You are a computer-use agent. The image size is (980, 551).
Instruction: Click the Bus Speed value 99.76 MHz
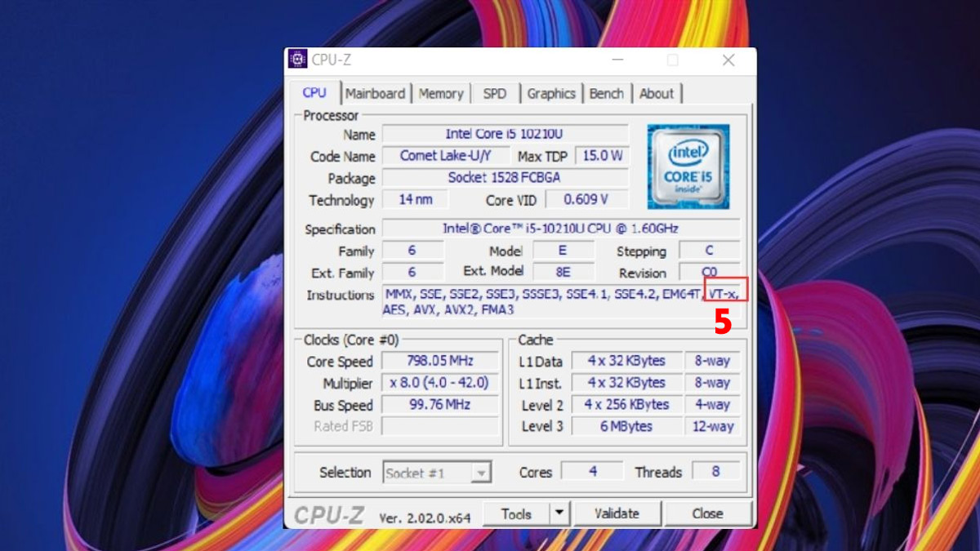coord(441,405)
